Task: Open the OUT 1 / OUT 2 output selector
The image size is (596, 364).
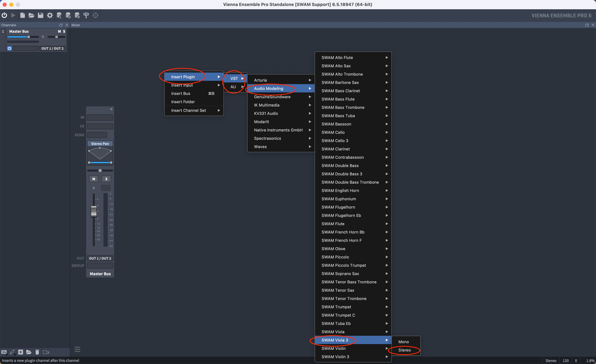Action: point(100,258)
